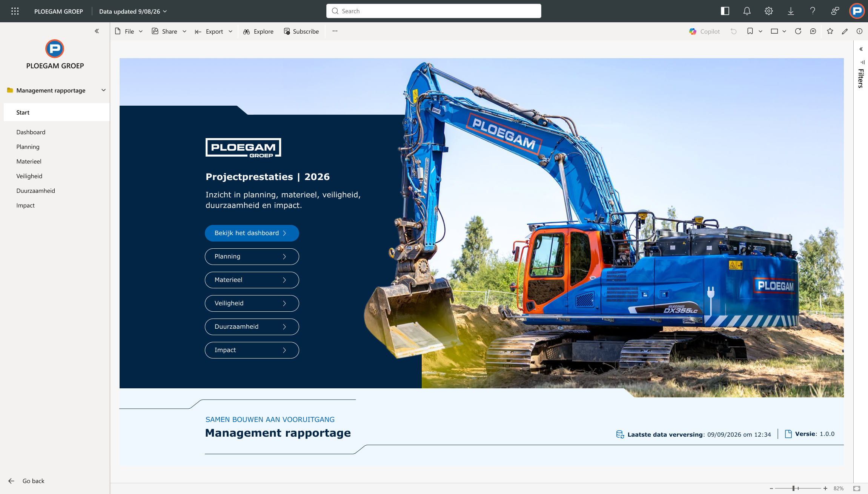This screenshot has height=494, width=868.
Task: Select Duurzaamheid page in sidebar
Action: pos(36,191)
